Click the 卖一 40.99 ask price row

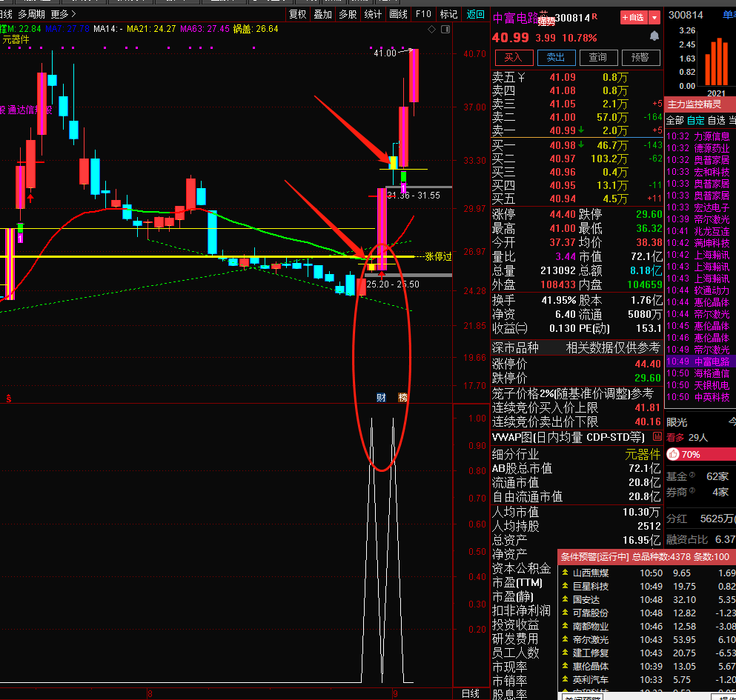tap(577, 130)
